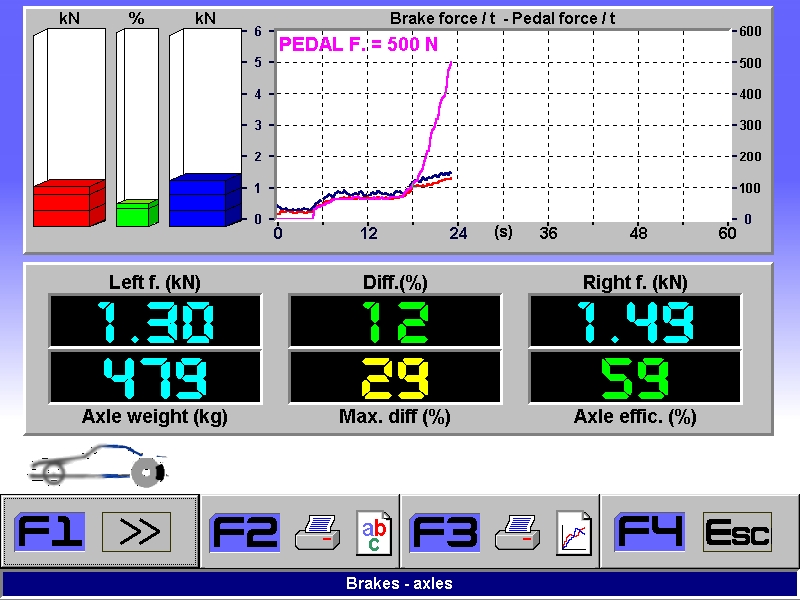Click the printer icon beside F2

(318, 532)
